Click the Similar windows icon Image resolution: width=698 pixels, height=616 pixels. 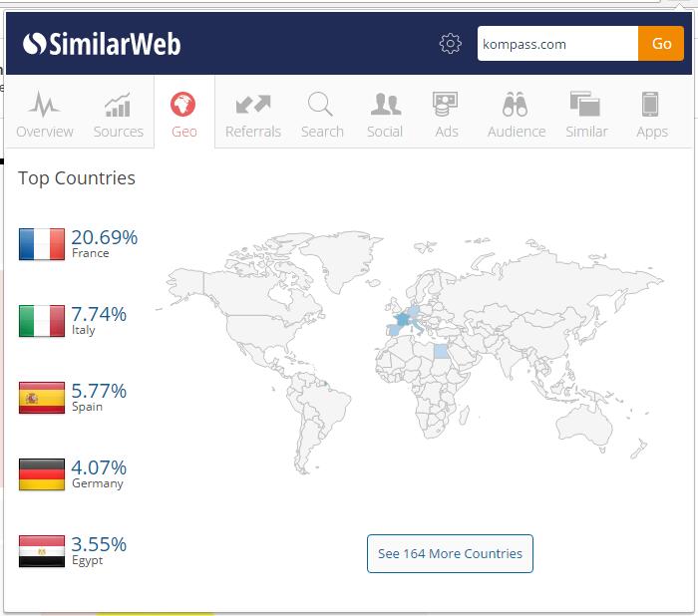click(585, 105)
